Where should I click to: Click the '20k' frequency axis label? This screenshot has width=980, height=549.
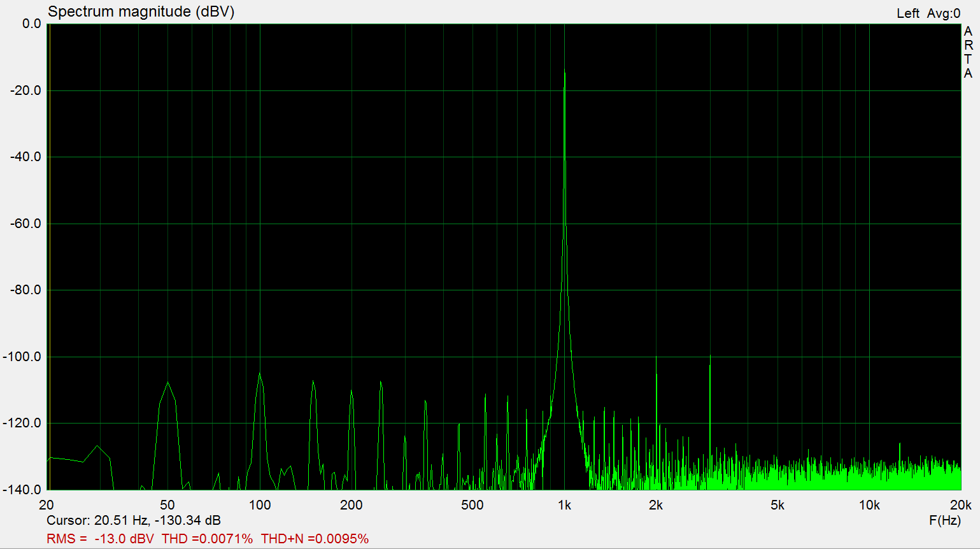click(961, 505)
